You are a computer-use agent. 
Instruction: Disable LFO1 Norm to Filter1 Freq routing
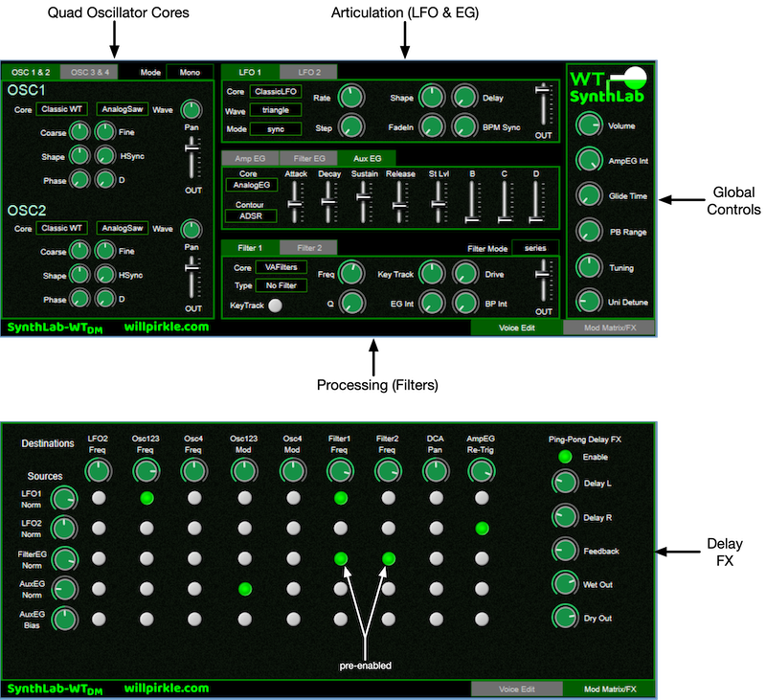(x=341, y=498)
